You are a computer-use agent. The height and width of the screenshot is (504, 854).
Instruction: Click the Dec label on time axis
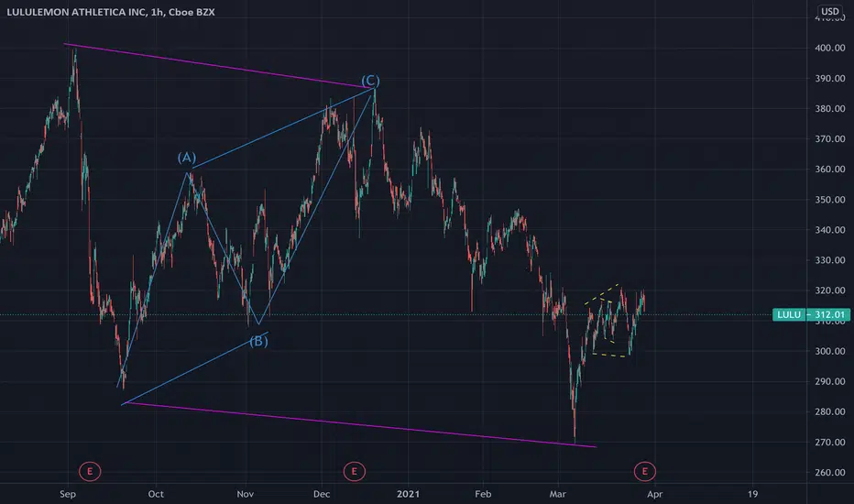[x=322, y=494]
